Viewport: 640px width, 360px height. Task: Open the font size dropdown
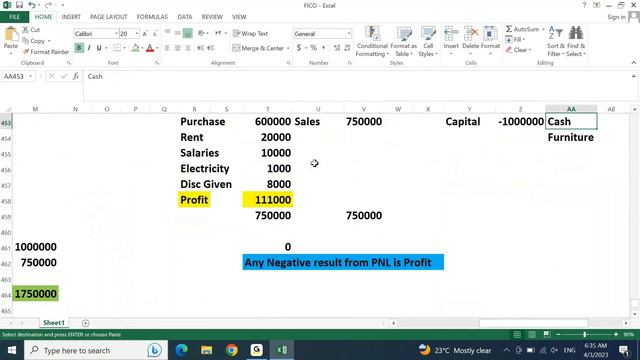(x=137, y=33)
